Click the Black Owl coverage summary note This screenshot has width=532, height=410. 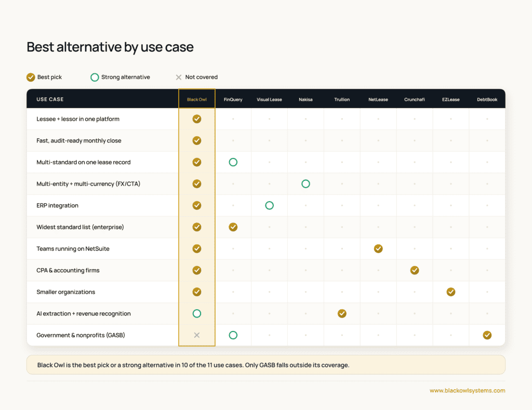point(266,365)
